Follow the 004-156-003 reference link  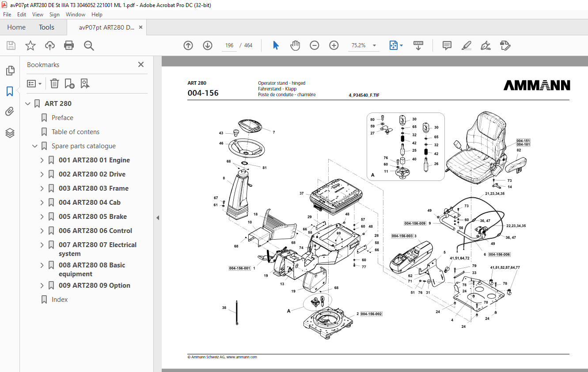pyautogui.click(x=402, y=236)
